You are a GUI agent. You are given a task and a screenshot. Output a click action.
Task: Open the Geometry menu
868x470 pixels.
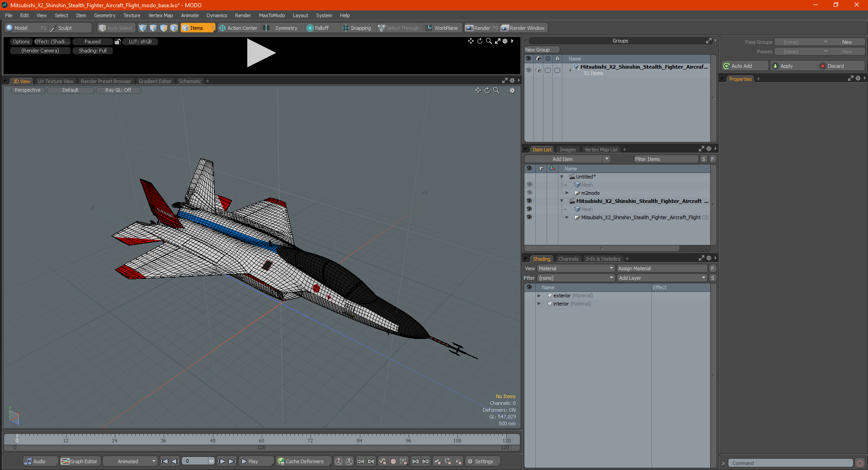click(x=104, y=15)
